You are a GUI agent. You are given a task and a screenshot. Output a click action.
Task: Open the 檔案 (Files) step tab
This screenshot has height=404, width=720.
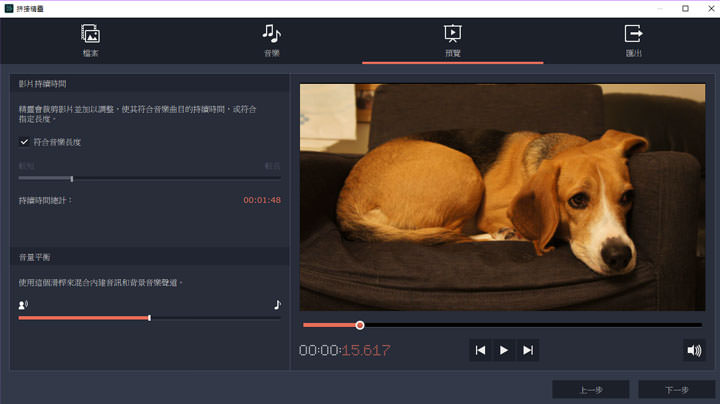[90, 41]
